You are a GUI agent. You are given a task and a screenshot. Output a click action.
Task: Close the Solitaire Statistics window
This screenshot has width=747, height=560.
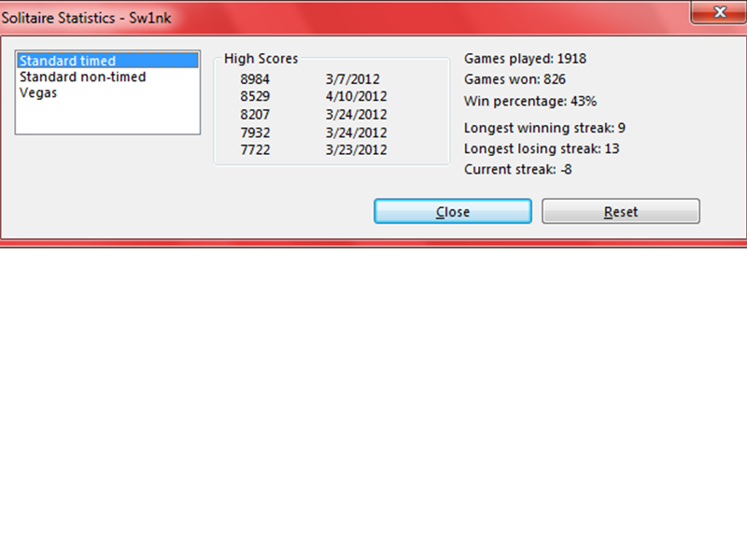pyautogui.click(x=719, y=12)
